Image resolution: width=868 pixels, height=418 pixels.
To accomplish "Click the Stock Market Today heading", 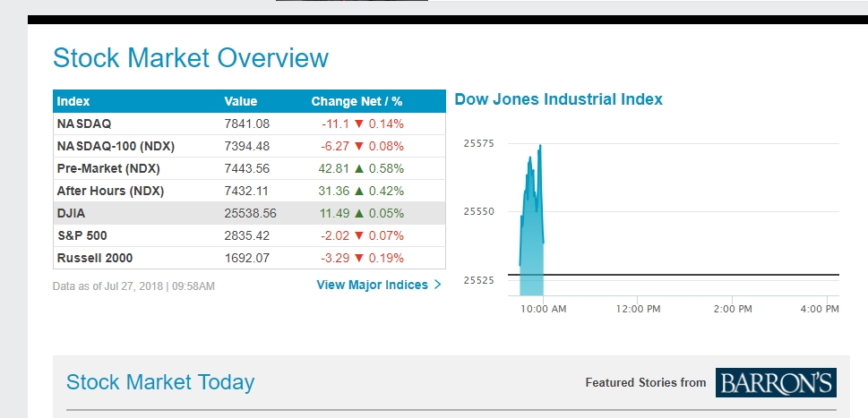I will [x=160, y=382].
